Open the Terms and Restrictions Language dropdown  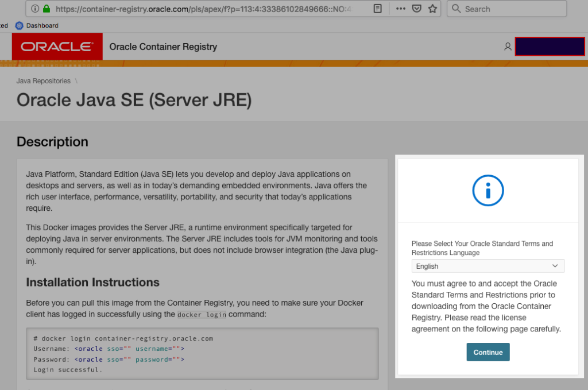tap(488, 266)
